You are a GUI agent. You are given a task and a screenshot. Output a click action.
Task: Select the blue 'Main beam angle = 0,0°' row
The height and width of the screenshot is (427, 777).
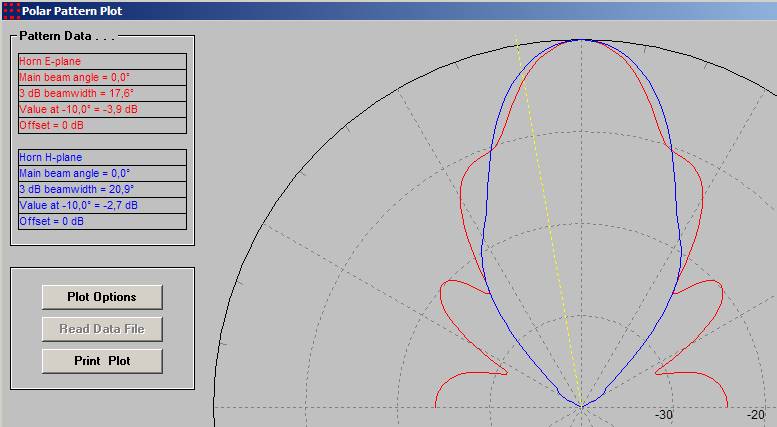pyautogui.click(x=102, y=173)
